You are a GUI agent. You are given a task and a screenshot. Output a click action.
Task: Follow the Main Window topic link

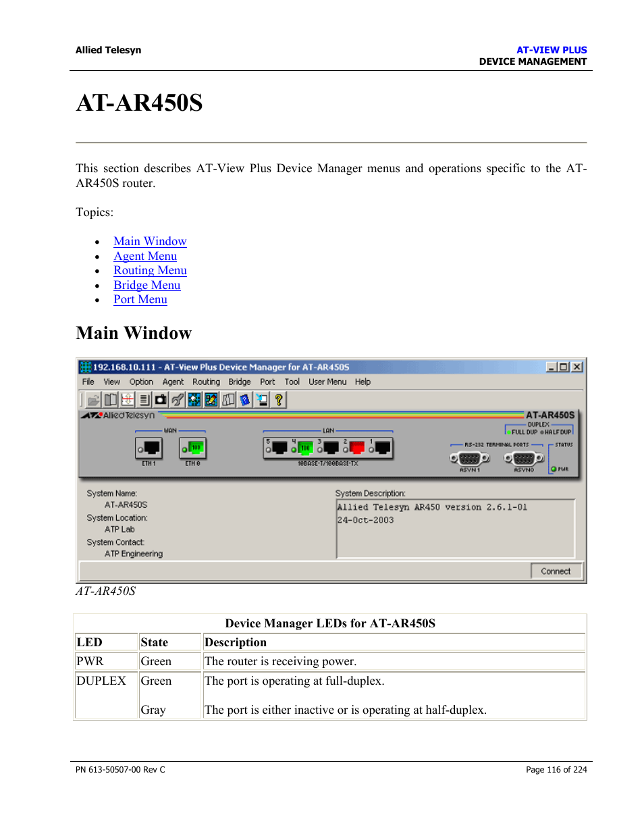(150, 241)
